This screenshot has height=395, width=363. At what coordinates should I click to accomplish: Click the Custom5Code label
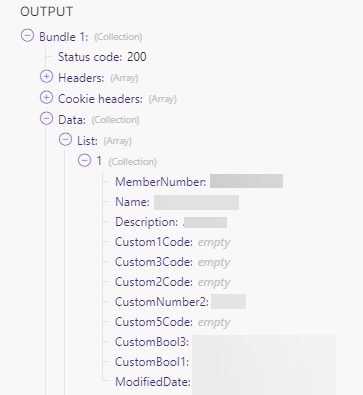[x=154, y=322]
